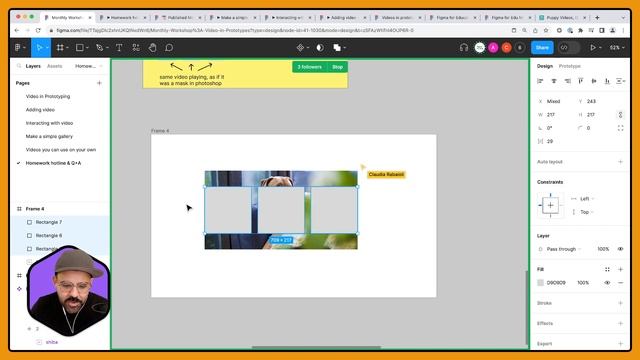Add Auto layout
This screenshot has width=640, height=360.
point(620,162)
